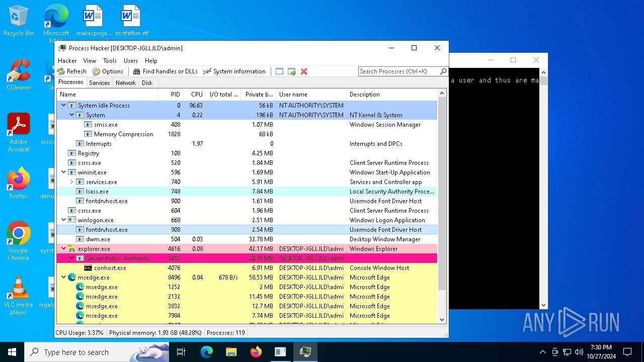Click the volume icon in system tray

pyautogui.click(x=579, y=352)
